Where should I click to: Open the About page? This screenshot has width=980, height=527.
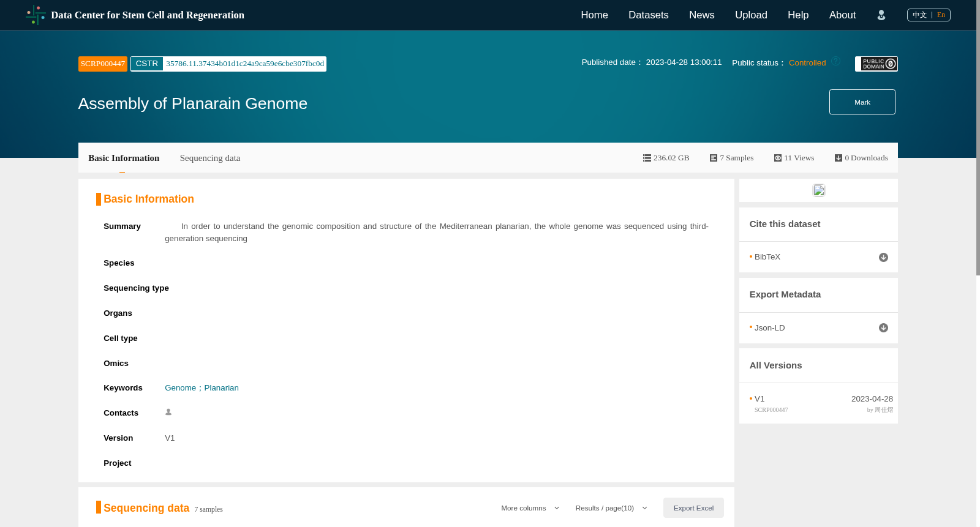842,15
